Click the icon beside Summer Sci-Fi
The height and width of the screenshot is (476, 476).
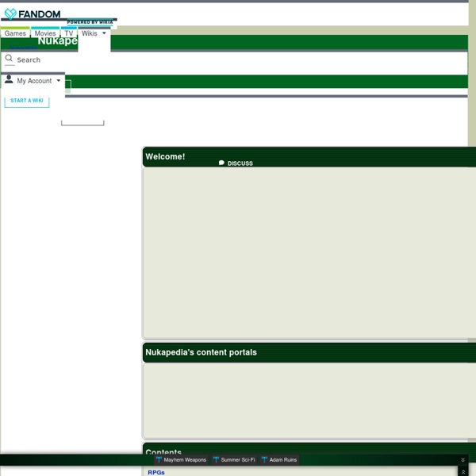point(216,459)
